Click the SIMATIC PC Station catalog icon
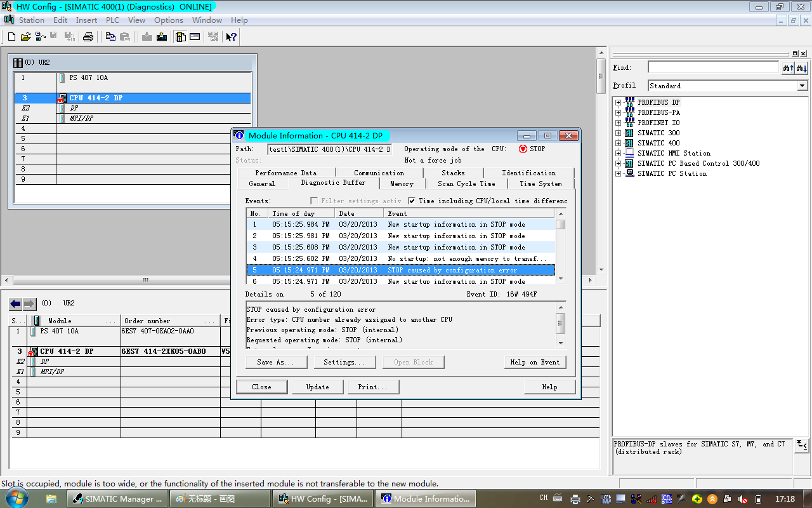This screenshot has width=812, height=508. pos(629,173)
